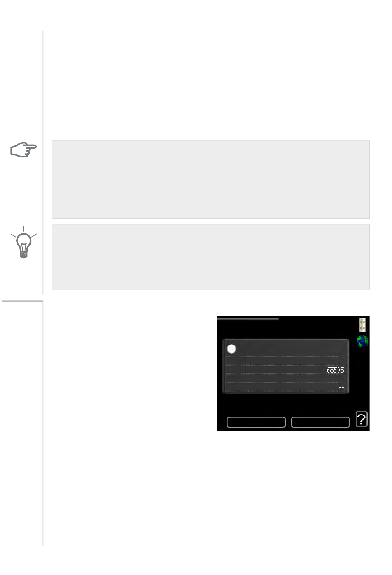Click the dark list panel's left edge

pos(224,366)
